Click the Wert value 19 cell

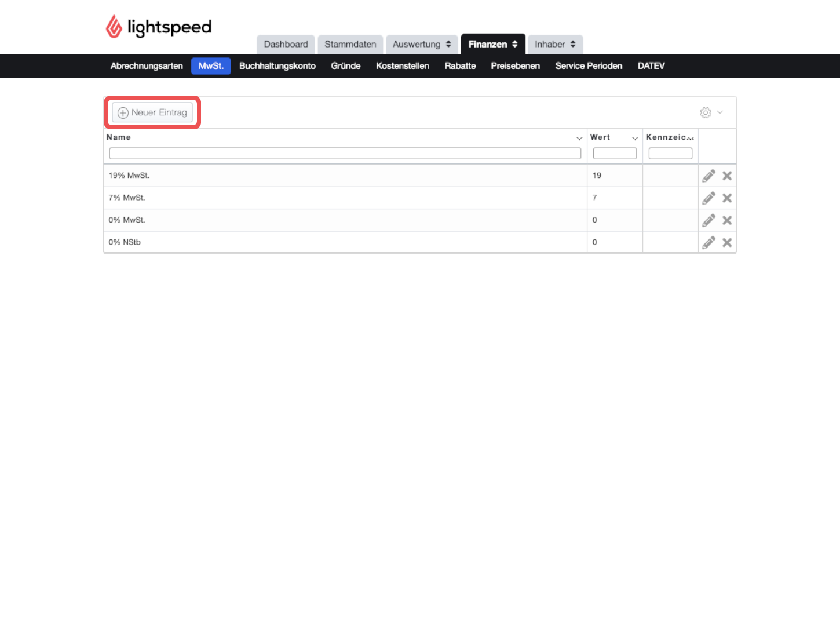pyautogui.click(x=615, y=176)
